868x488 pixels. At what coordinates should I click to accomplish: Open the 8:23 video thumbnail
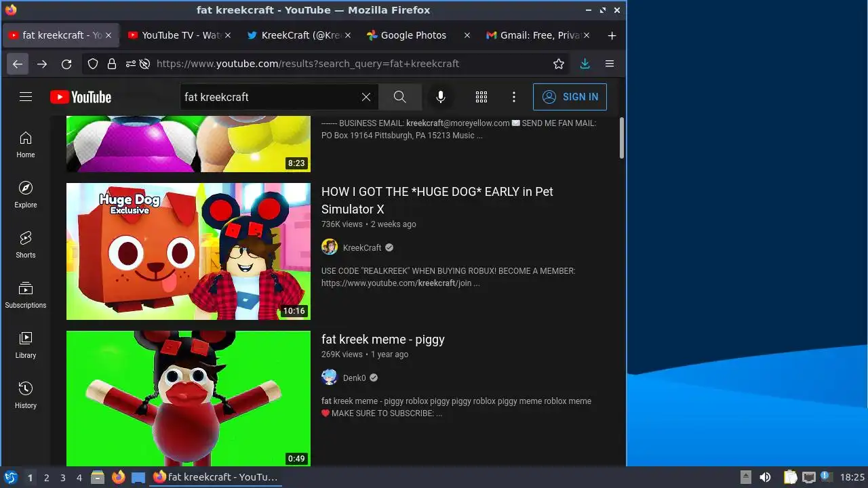(x=189, y=144)
